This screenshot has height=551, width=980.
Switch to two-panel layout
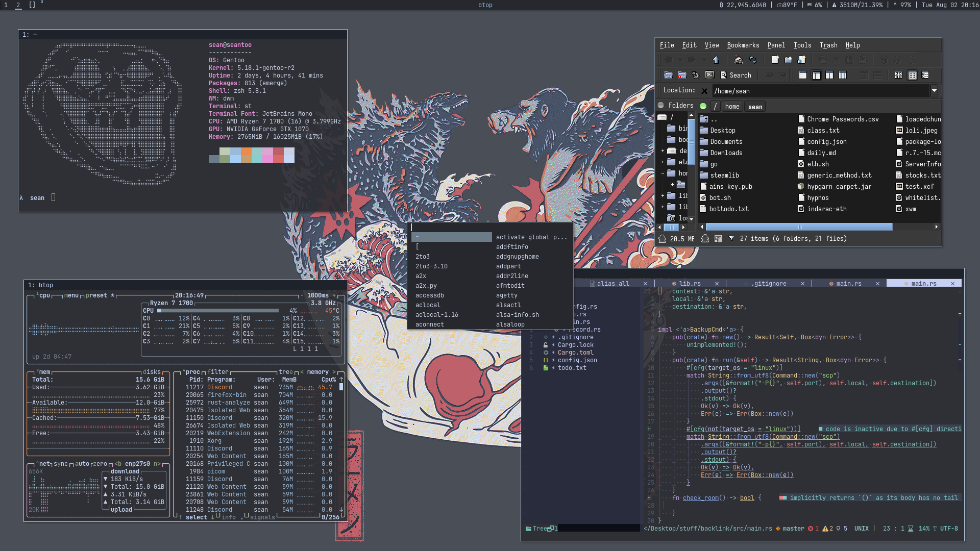coord(829,75)
